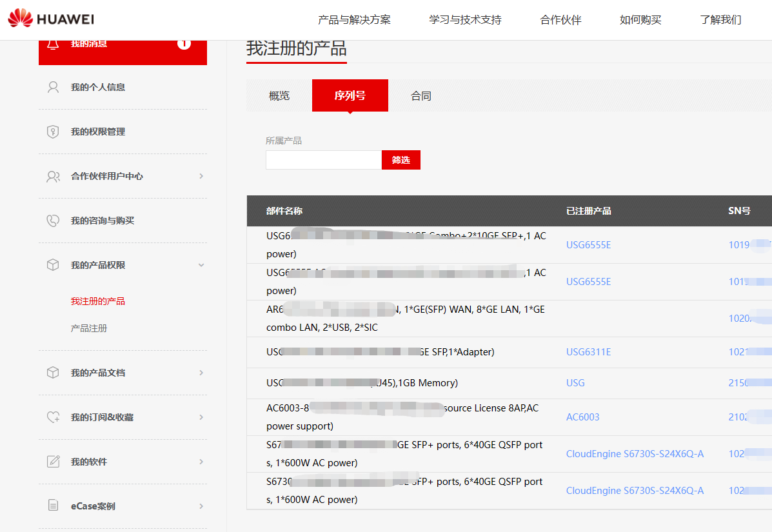The height and width of the screenshot is (532, 772).
Task: Click the SN号 column header
Action: (x=740, y=211)
